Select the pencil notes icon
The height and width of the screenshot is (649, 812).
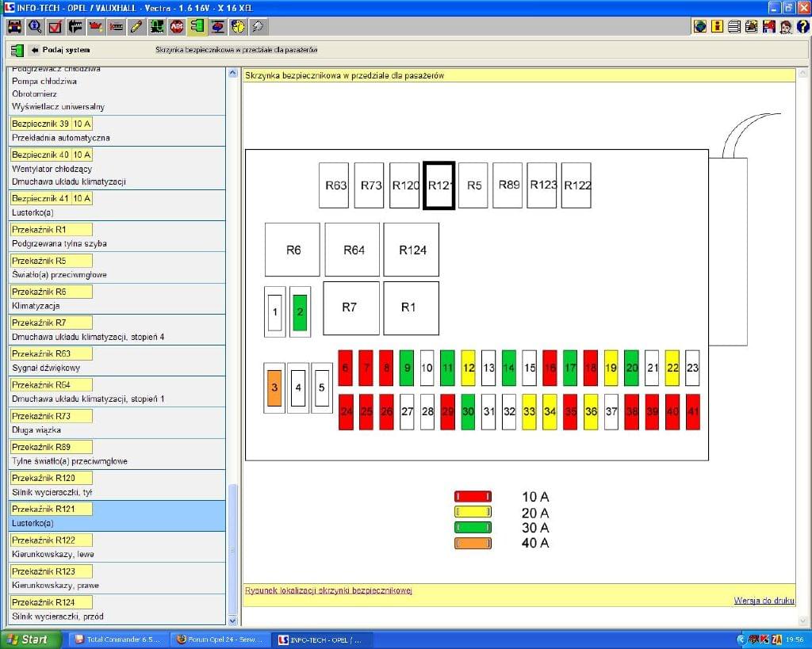(136, 26)
